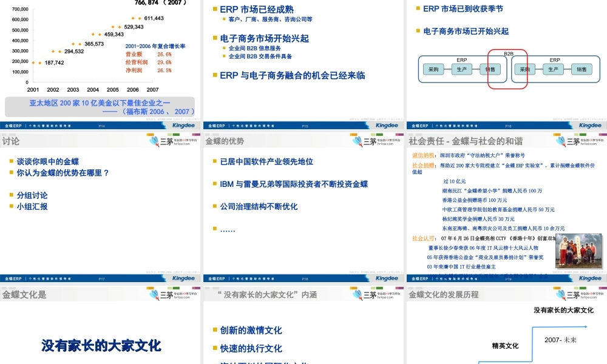Image resolution: width=607 pixels, height=364 pixels.
Task: Click the 社会捐赠 label on the 社会责任 slide
Action: click(423, 165)
